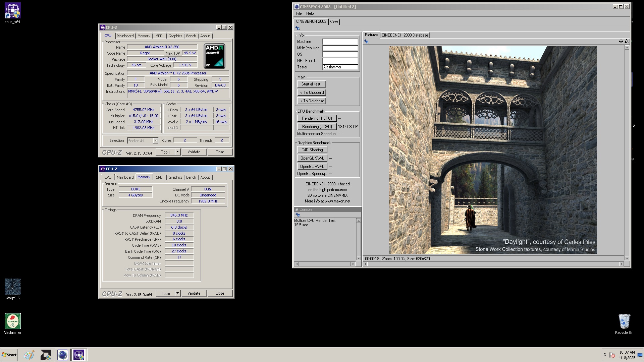Screen dimensions: 644x362
Task: Open About tab in bottom CPU-Z window
Action: pyautogui.click(x=205, y=177)
